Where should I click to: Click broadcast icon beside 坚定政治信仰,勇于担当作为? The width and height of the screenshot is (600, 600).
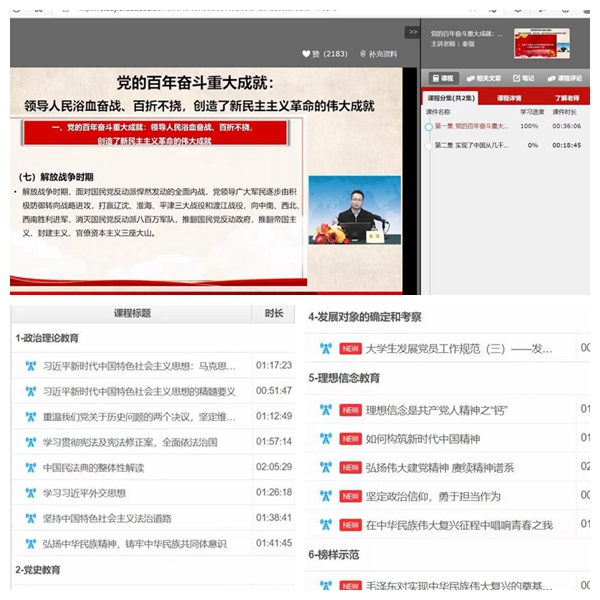(x=325, y=496)
